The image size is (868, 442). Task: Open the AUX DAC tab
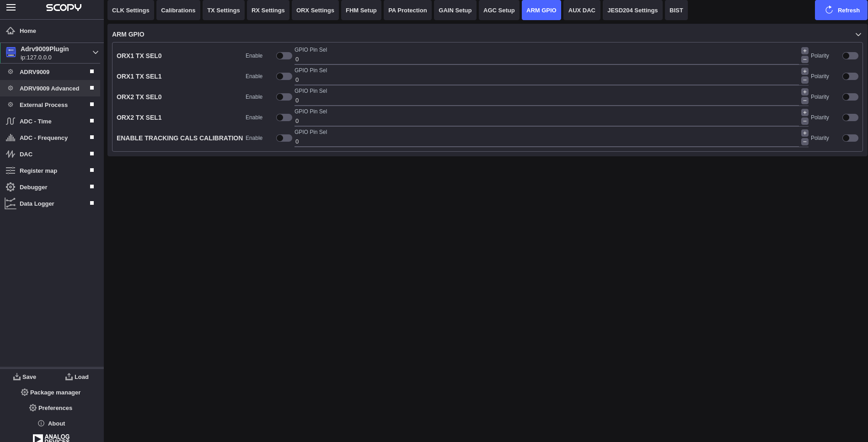[582, 10]
